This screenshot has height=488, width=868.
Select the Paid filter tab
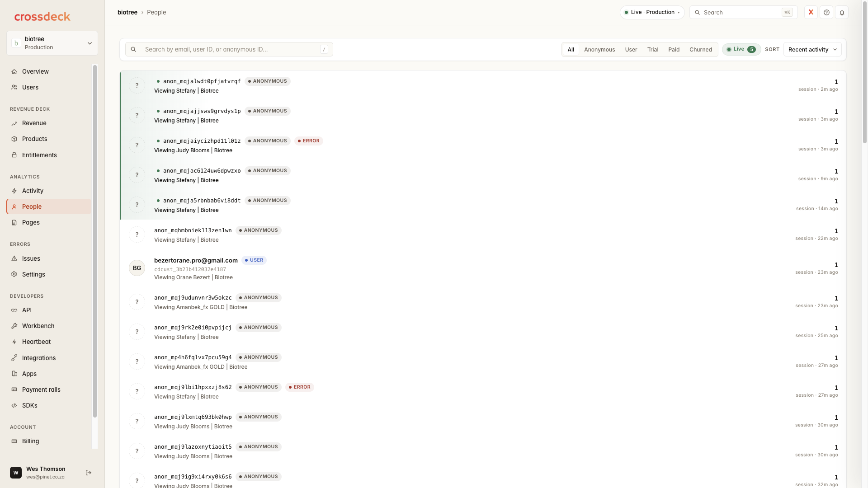(674, 49)
